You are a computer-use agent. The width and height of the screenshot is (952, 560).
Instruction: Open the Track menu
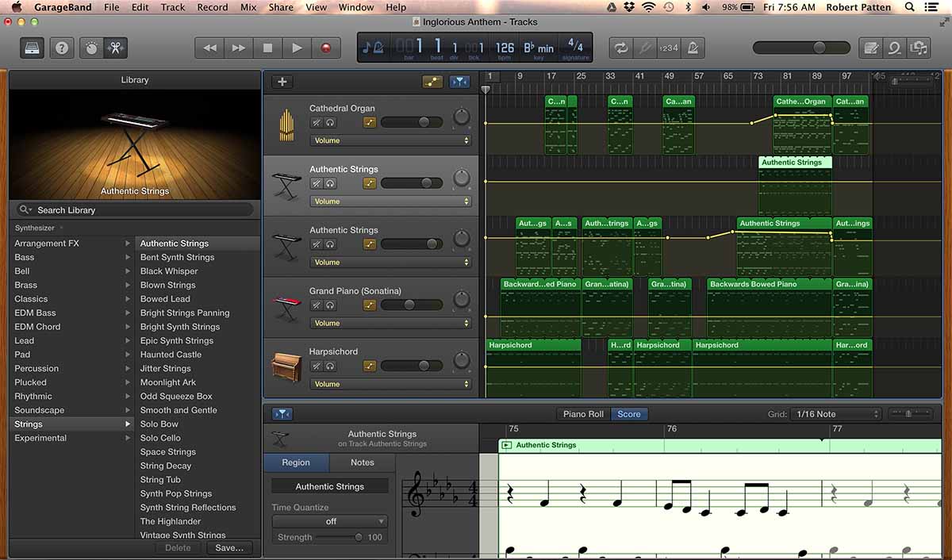(173, 7)
